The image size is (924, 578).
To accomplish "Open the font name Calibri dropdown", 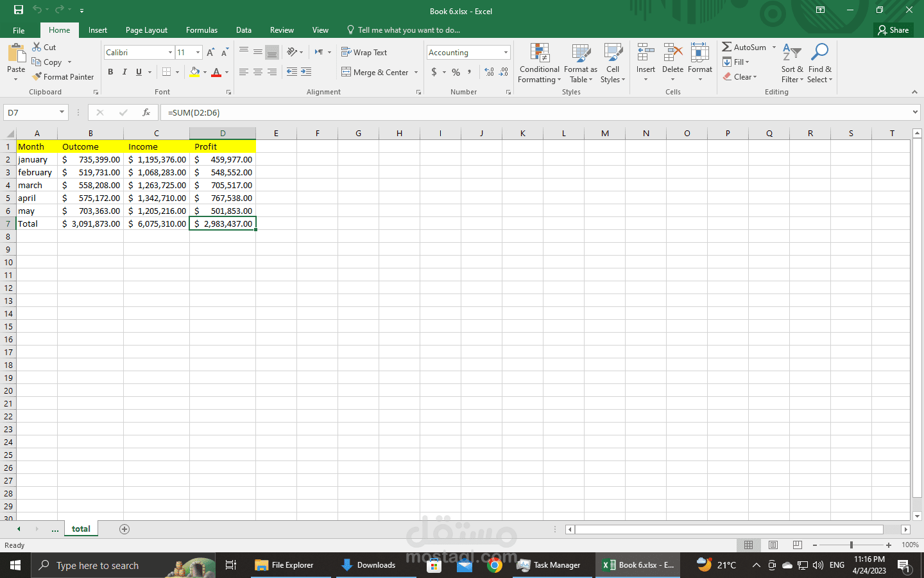I will coord(170,52).
